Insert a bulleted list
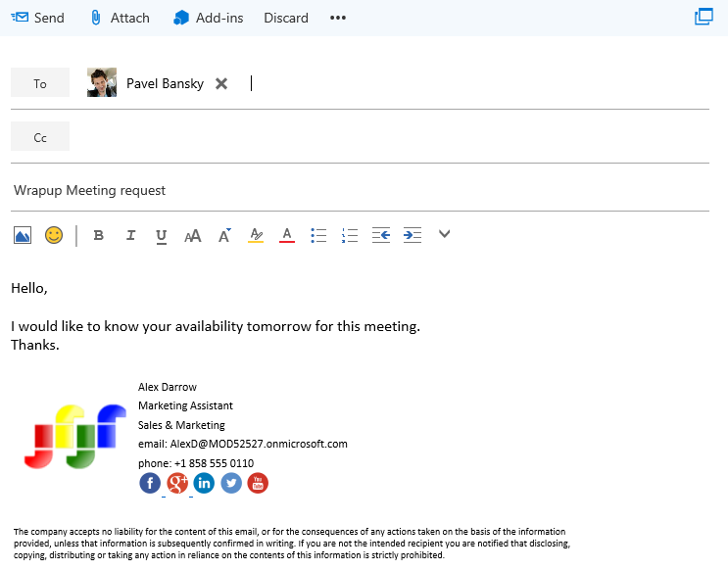The image size is (728, 570). pyautogui.click(x=318, y=235)
